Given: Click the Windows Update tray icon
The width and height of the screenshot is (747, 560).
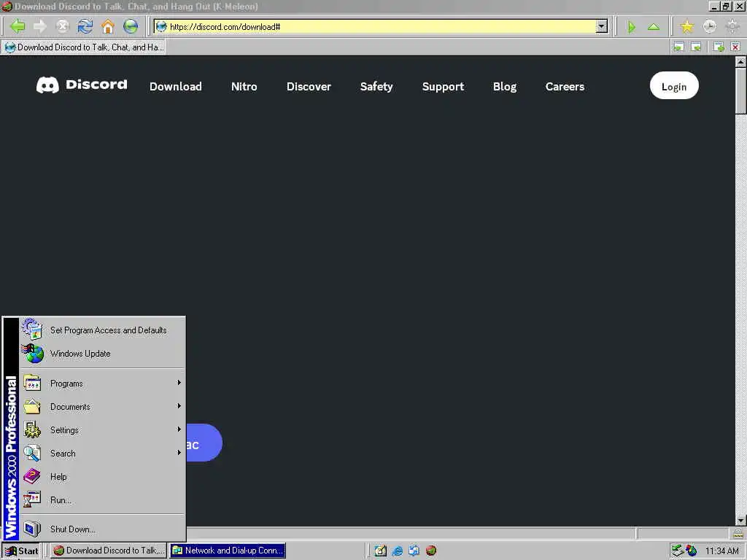Looking at the screenshot, I should (x=692, y=551).
